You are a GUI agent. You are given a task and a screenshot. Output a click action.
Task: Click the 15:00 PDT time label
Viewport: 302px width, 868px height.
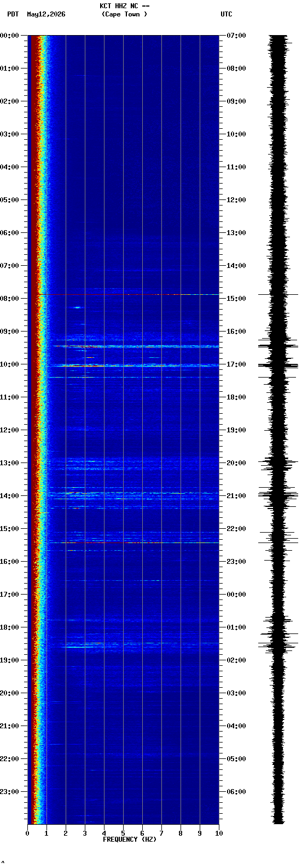tap(10, 529)
